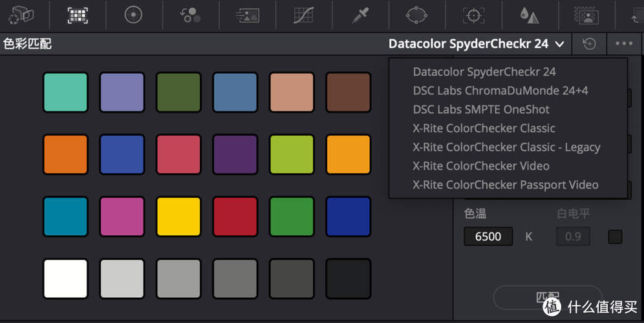The image size is (644, 323).
Task: Click the 6500 color temperature field
Action: tap(488, 236)
